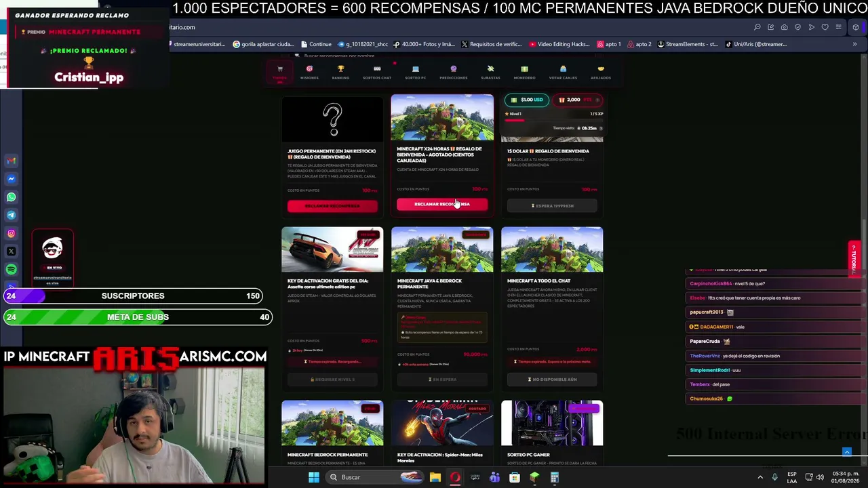
Task: Click Reclamar Recompensa for Minecraft X24 Horas
Action: pos(442,204)
